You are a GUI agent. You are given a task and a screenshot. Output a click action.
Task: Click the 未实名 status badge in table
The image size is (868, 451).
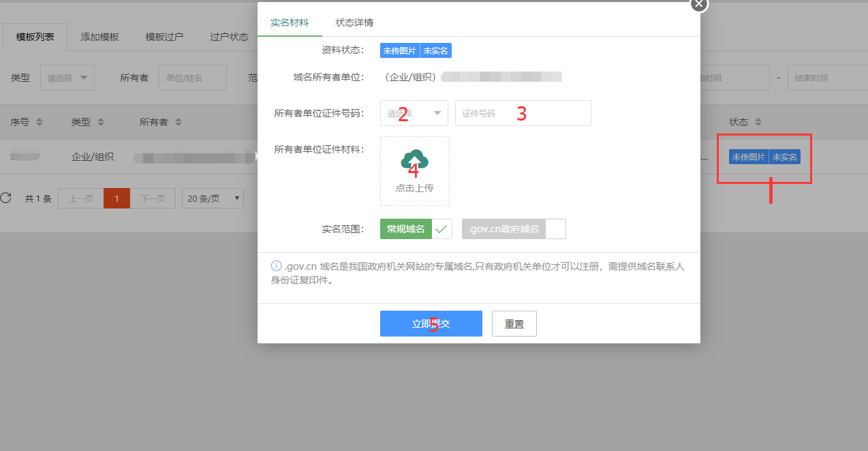(x=784, y=157)
